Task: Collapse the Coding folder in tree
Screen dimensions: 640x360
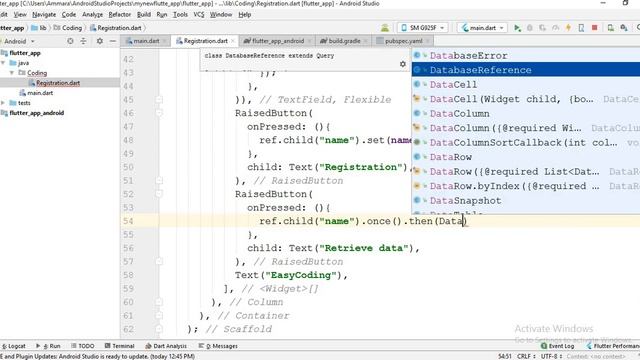Action: coord(12,73)
